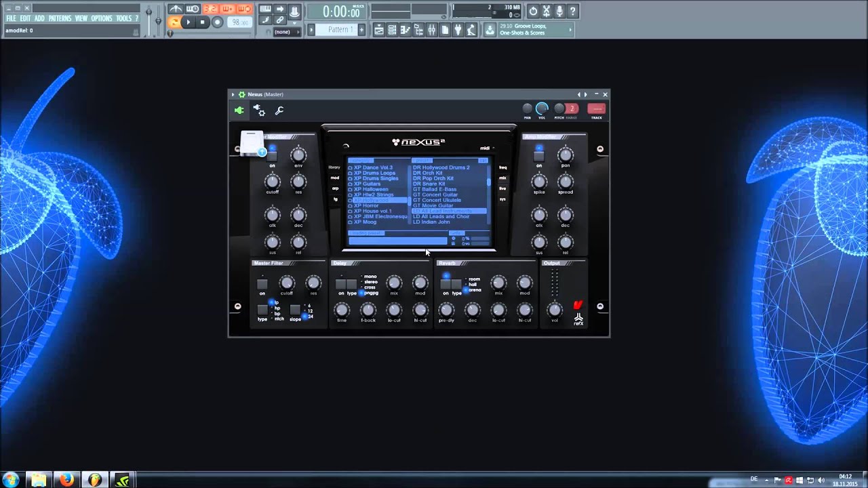
Task: Open the pattern selector left arrow menu
Action: tap(312, 30)
